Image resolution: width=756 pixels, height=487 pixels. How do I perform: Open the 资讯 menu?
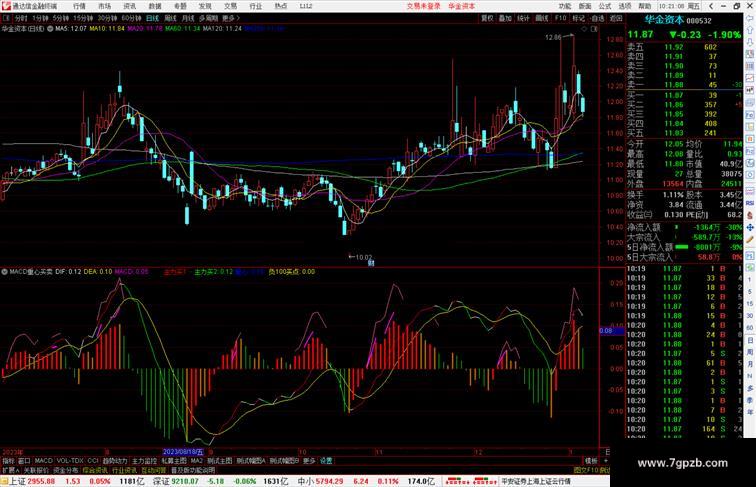click(x=129, y=6)
